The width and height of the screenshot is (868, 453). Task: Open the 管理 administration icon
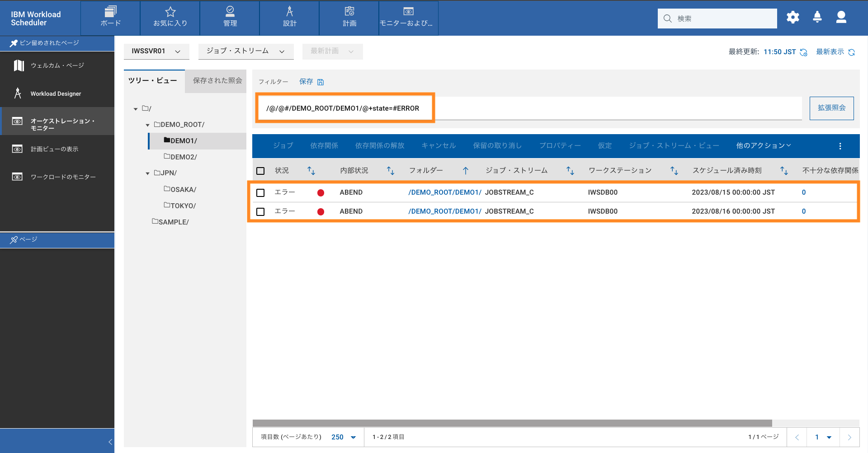230,11
